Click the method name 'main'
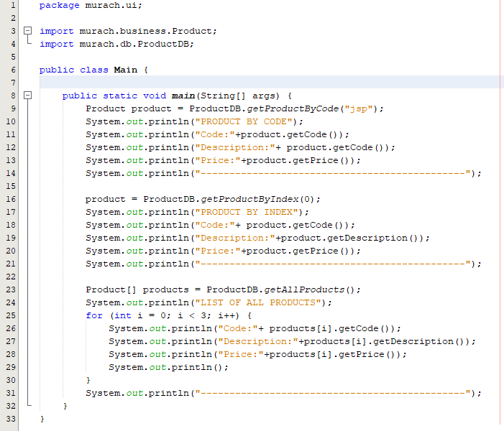The image size is (504, 431). (x=183, y=96)
